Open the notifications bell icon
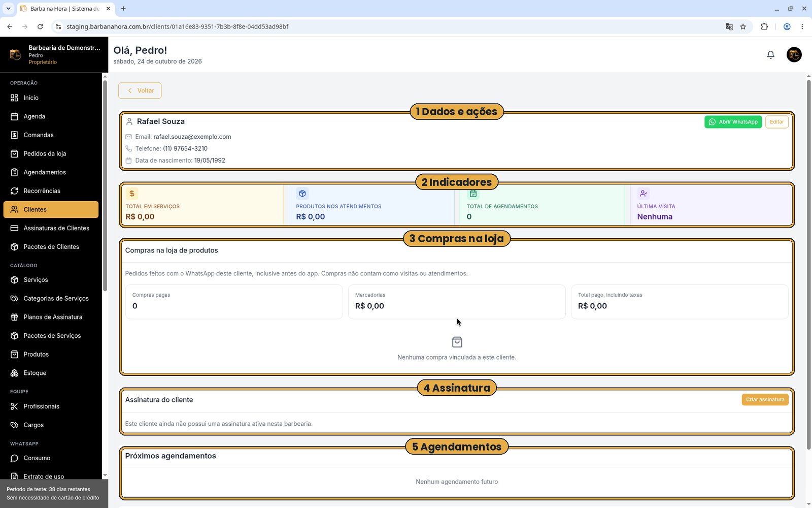The height and width of the screenshot is (508, 812). click(x=770, y=55)
